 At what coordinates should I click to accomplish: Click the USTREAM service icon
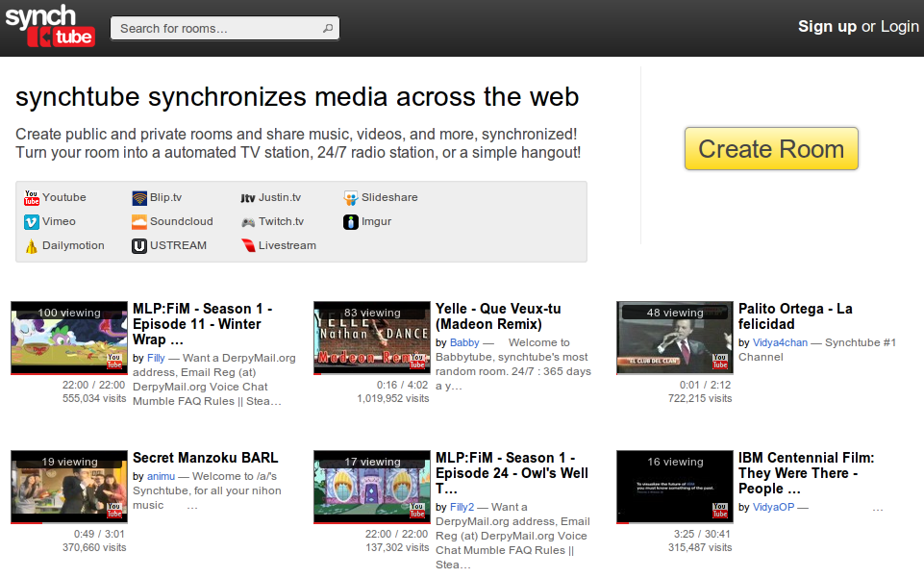click(139, 246)
